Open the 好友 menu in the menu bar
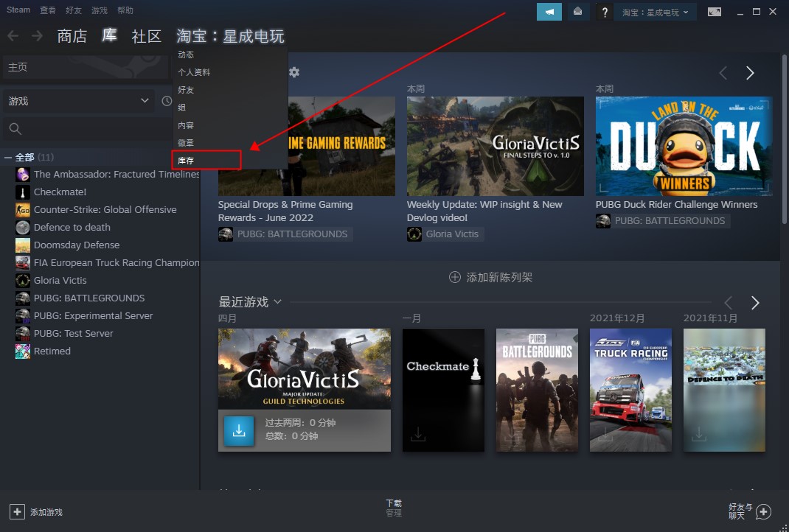The image size is (789, 532). pyautogui.click(x=74, y=10)
